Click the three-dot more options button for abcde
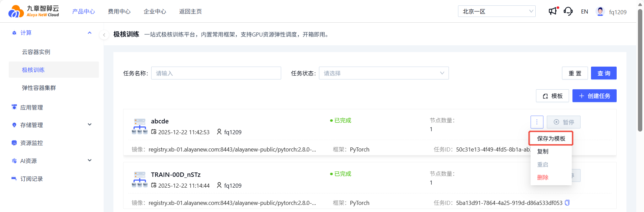 coord(537,122)
